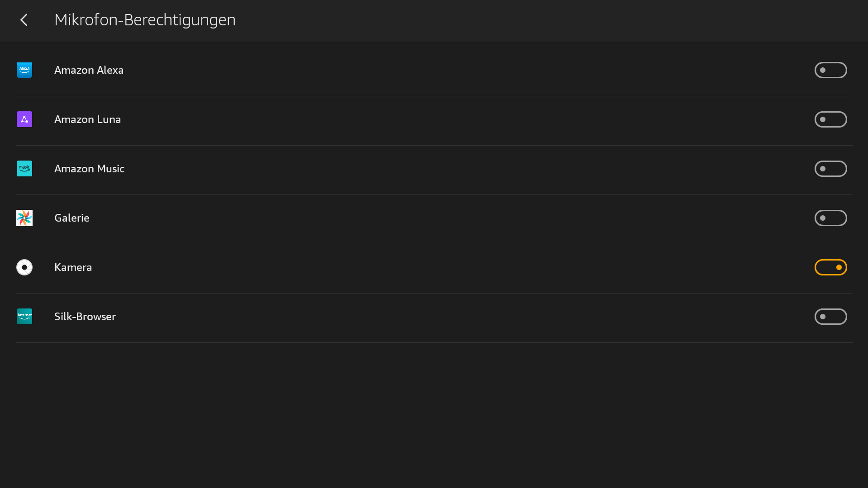Switch on Silk-Browser microphone toggle
The height and width of the screenshot is (488, 868).
click(830, 317)
